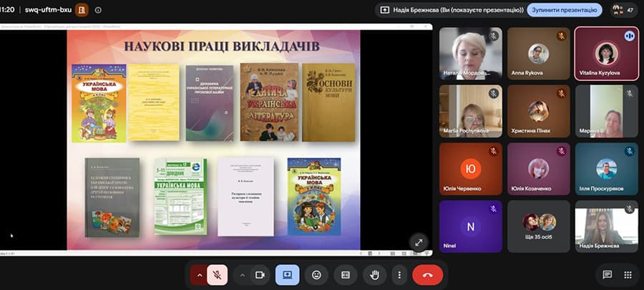The width and height of the screenshot is (644, 290).
Task: Click meeting code swq-uftm-bxu
Action: coord(48,10)
